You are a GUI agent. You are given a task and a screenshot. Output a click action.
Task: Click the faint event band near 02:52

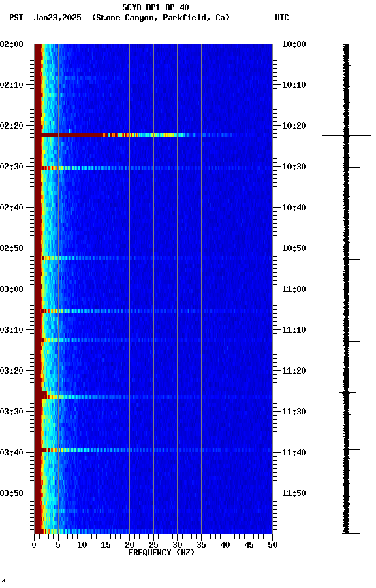153,258
